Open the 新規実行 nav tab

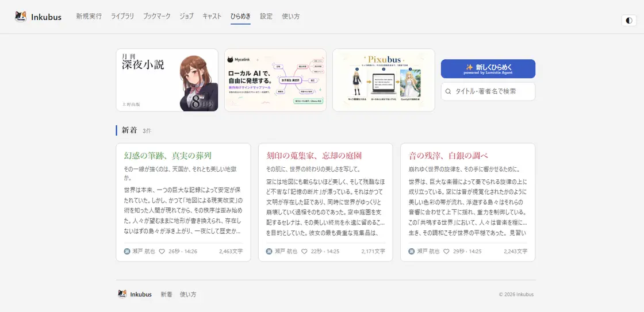89,17
